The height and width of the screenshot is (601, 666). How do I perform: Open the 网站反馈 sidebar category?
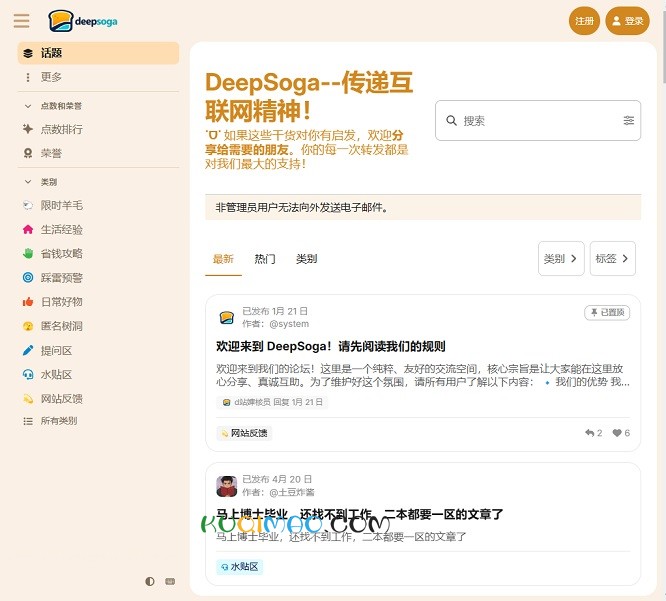coord(98,399)
